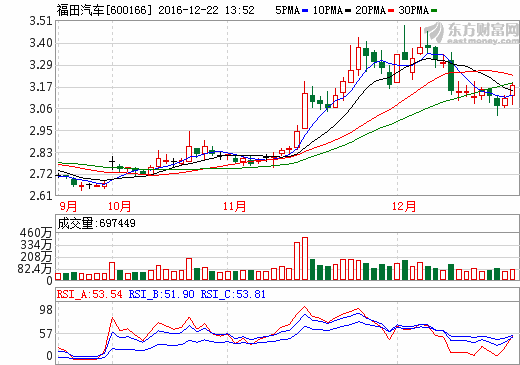Image resolution: width=520 pixels, height=365 pixels.
Task: Click the 10PMA black legend swatch
Action: 348,11
